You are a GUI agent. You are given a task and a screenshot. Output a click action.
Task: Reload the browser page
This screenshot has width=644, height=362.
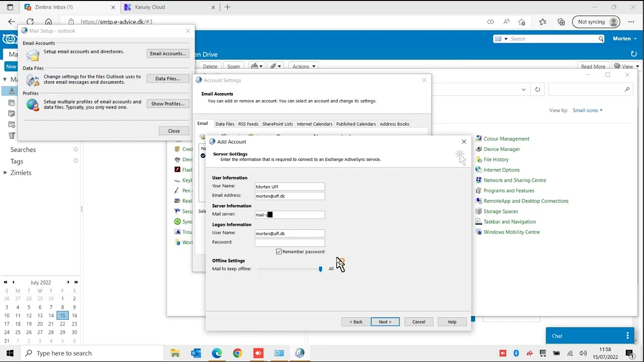[30, 22]
